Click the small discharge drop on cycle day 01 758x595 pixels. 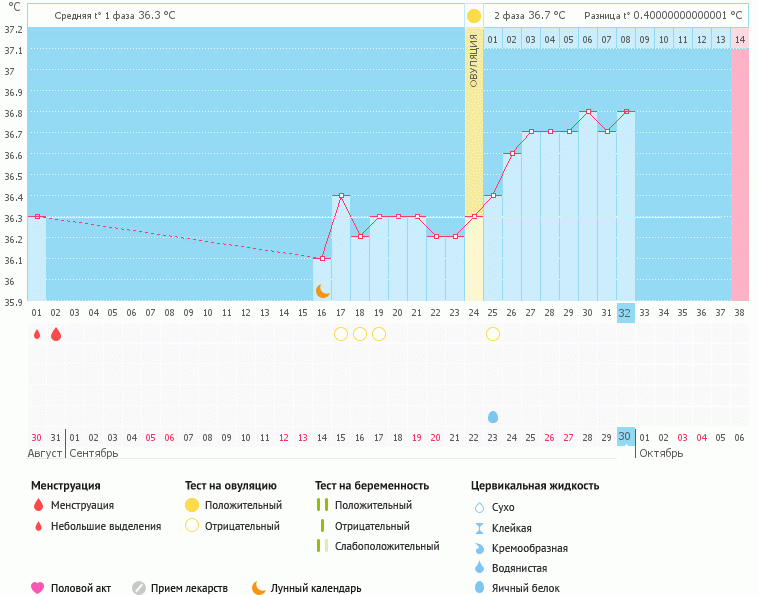[x=37, y=335]
